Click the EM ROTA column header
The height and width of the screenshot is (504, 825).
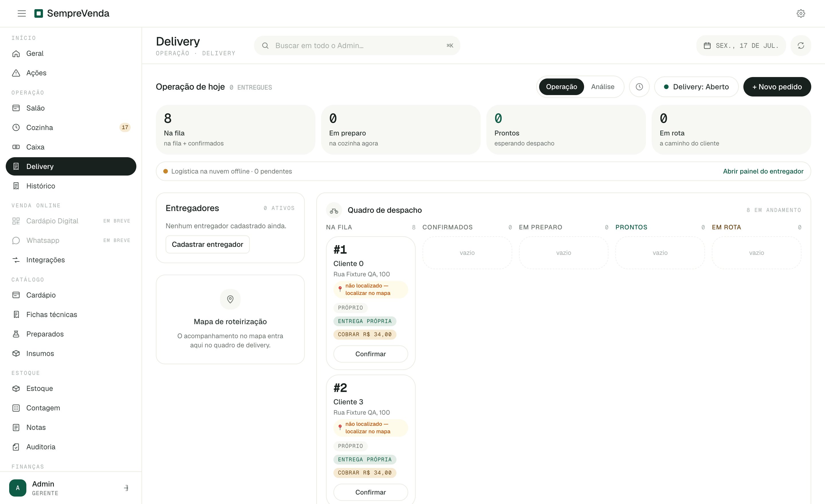tap(726, 227)
